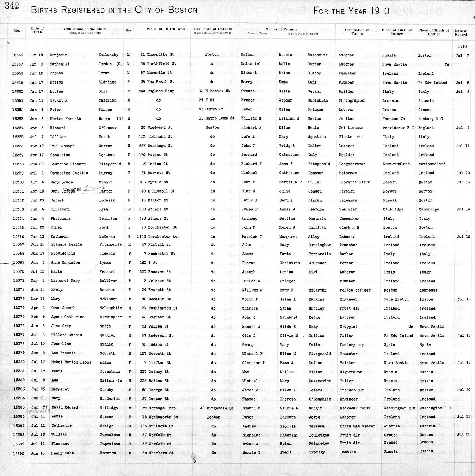The height and width of the screenshot is (476, 475).
Task: Select the surname Najarian
Action: (107, 100)
